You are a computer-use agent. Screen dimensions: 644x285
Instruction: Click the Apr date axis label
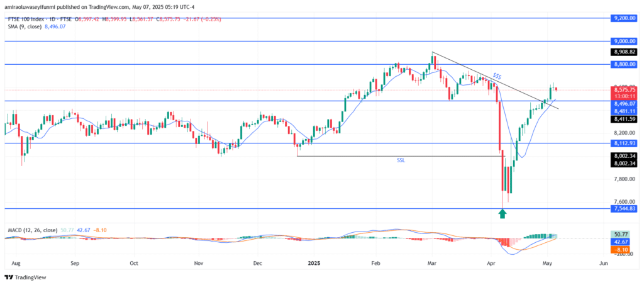point(491,262)
